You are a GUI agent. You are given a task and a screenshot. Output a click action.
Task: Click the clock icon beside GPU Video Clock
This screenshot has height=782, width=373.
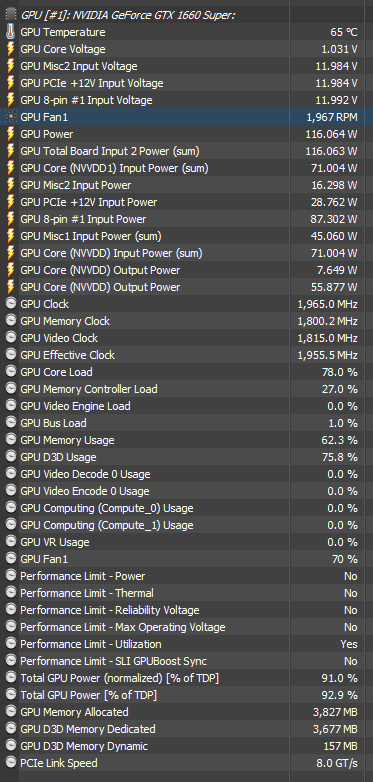pyautogui.click(x=10, y=338)
